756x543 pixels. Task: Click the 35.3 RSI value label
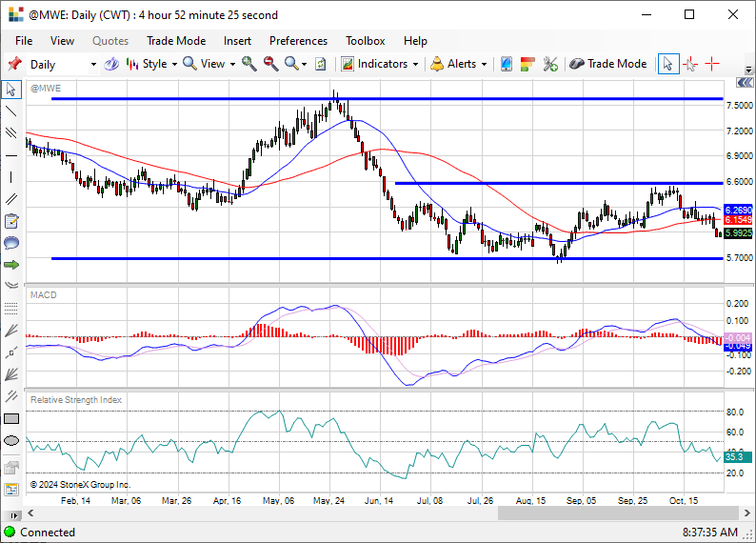click(738, 456)
